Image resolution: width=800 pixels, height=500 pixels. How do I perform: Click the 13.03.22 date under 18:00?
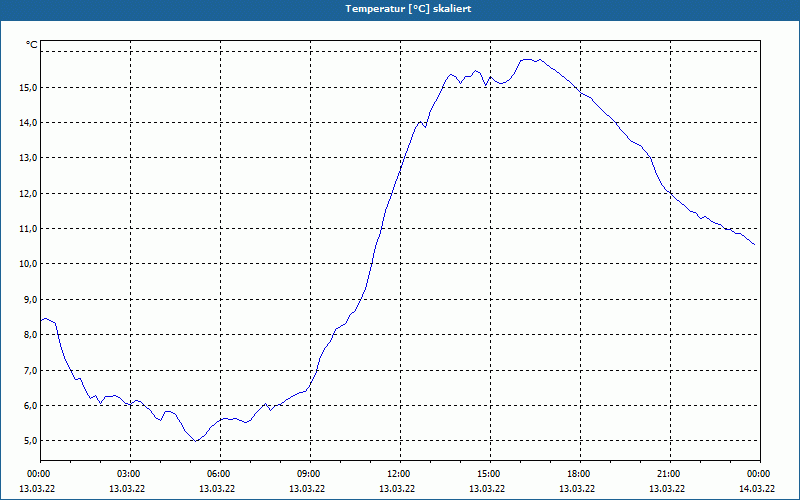click(577, 489)
